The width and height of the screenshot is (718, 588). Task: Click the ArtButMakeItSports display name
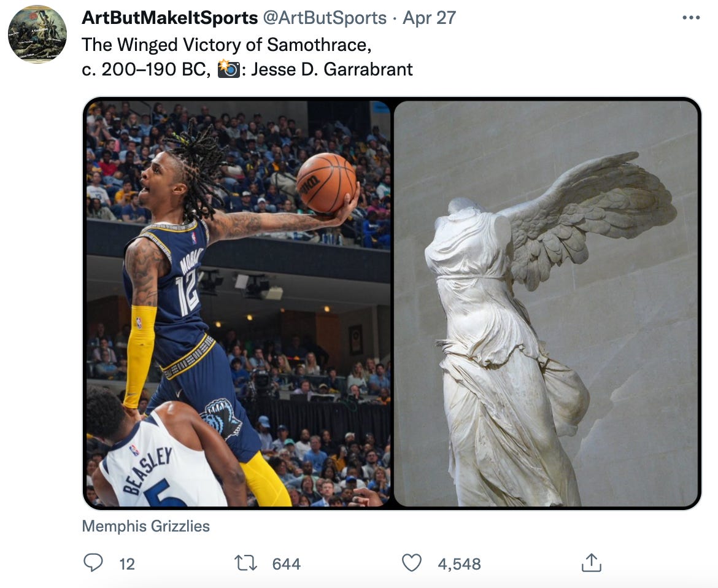(x=170, y=18)
